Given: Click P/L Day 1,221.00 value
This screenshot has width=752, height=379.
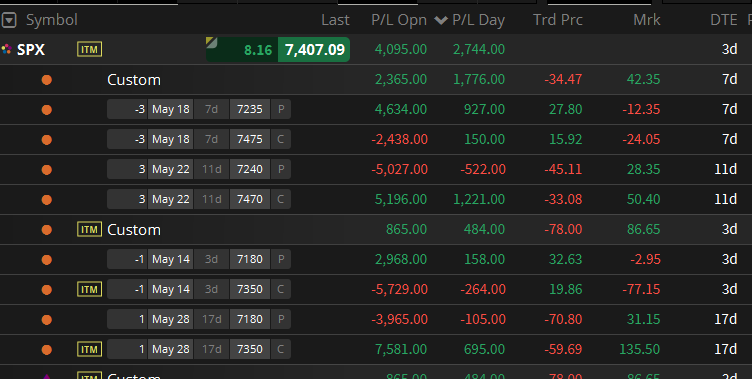Looking at the screenshot, I should pos(479,200).
